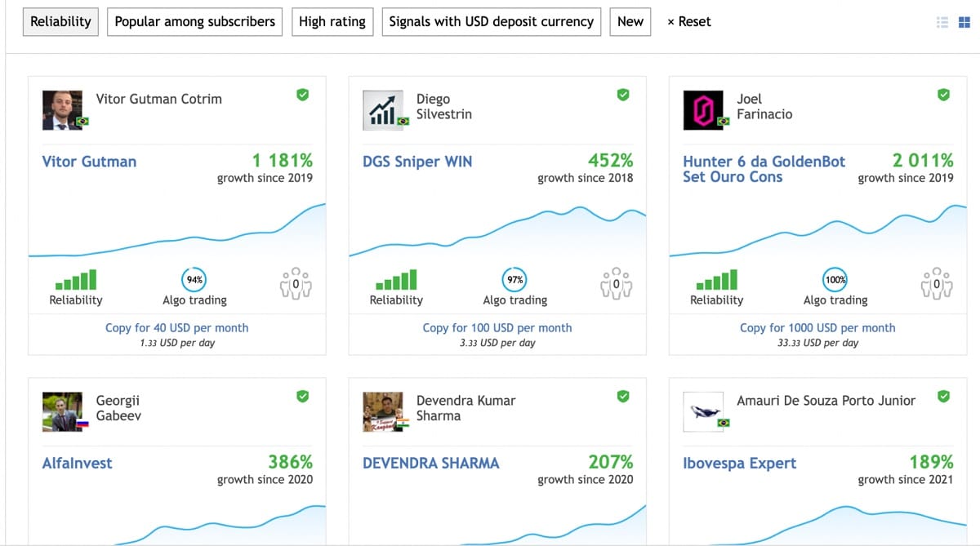Click author name Joel Farinacio
Image resolution: width=980 pixels, height=546 pixels.
pyautogui.click(x=764, y=107)
